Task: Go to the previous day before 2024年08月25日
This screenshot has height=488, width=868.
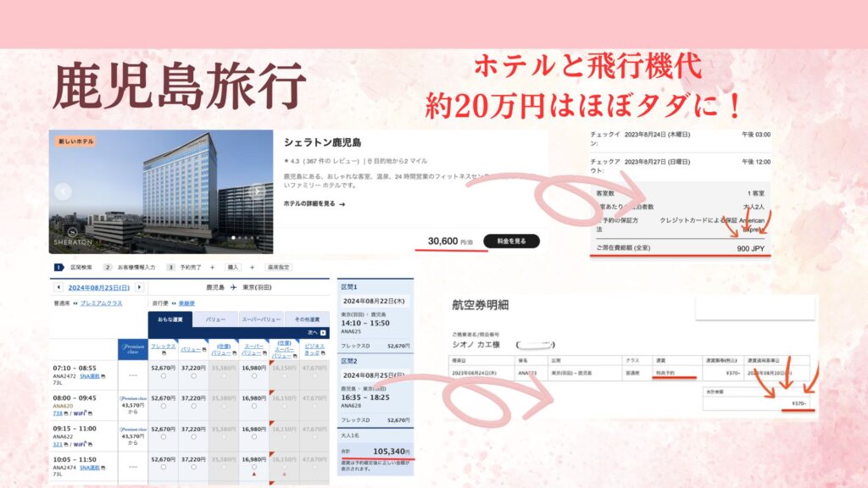Action: pos(58,288)
